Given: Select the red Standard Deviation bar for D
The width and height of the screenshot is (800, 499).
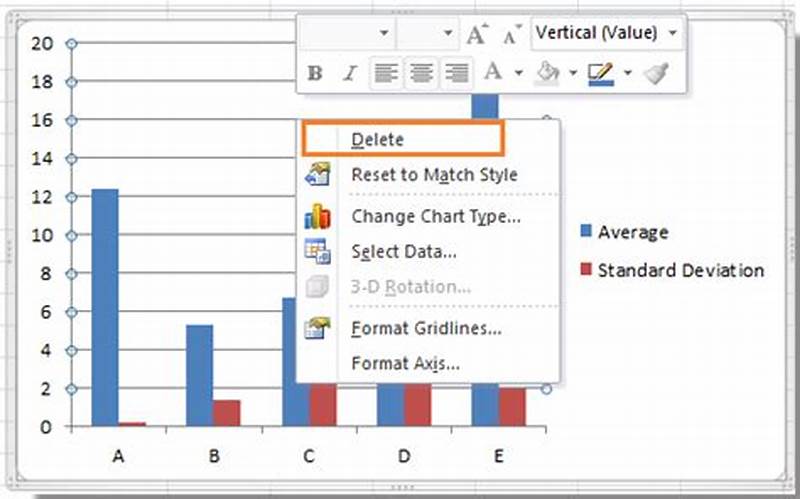Looking at the screenshot, I should [x=418, y=405].
